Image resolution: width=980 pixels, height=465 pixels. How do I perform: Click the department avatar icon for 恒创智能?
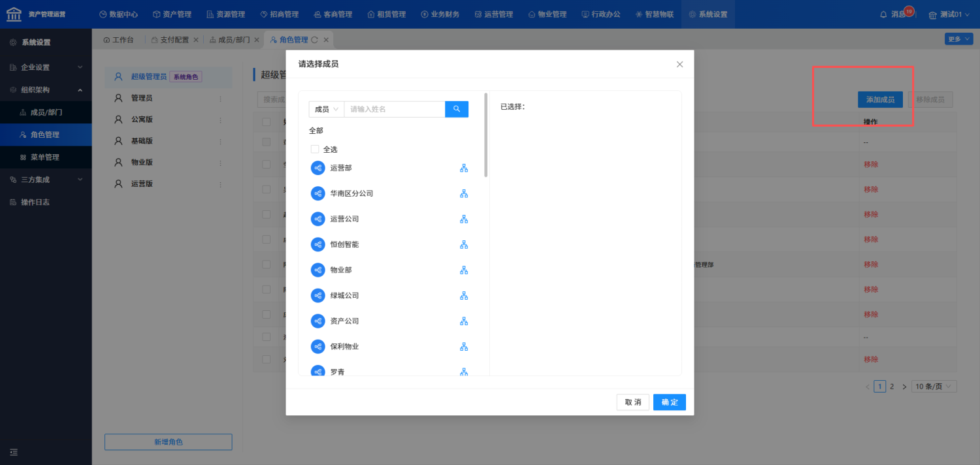tap(318, 244)
